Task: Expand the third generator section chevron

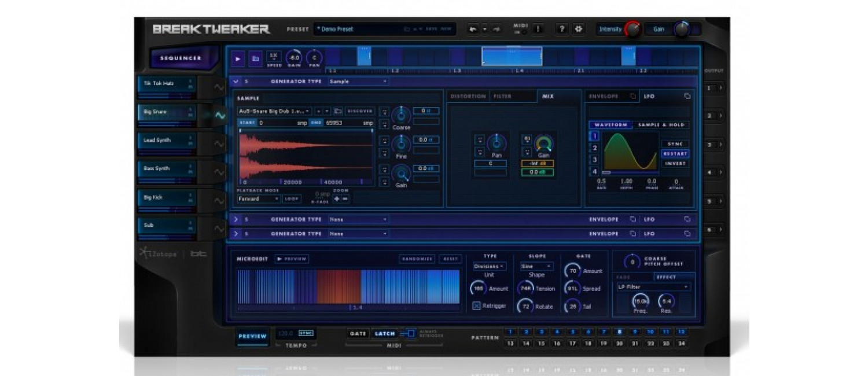Action: (236, 234)
